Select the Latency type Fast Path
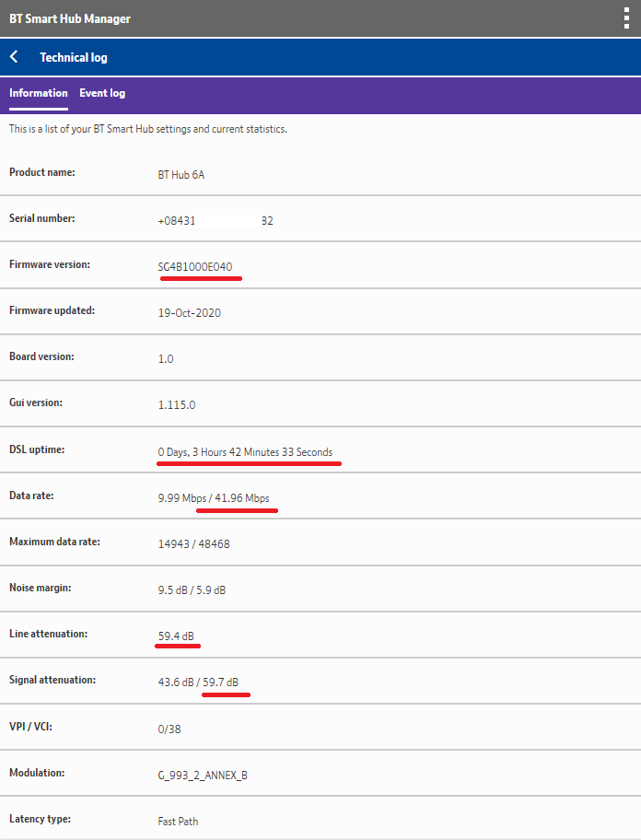 pos(178,820)
